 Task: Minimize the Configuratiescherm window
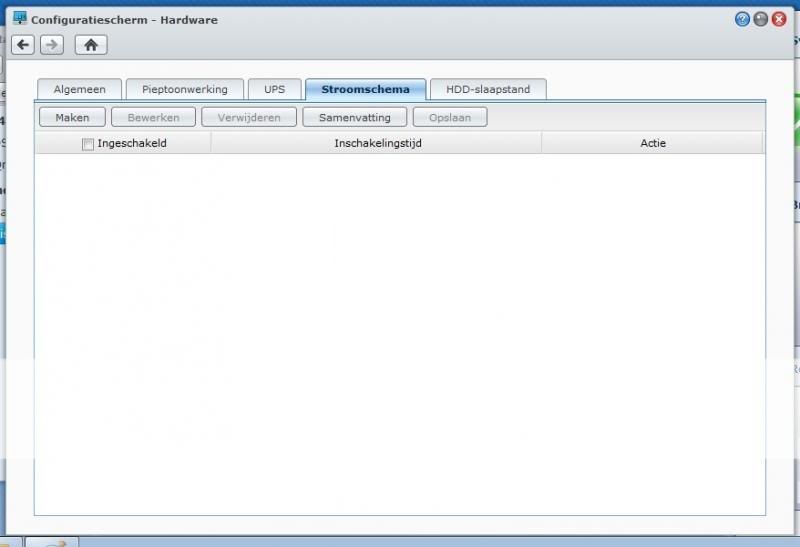pos(761,19)
